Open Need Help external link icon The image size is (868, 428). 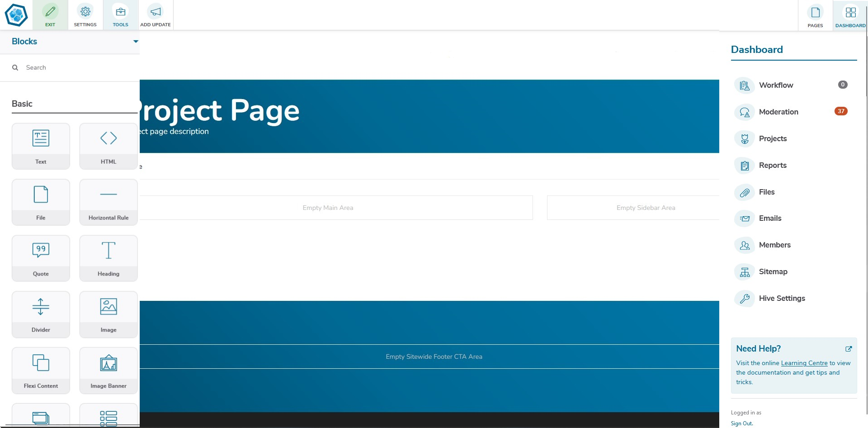(x=849, y=349)
